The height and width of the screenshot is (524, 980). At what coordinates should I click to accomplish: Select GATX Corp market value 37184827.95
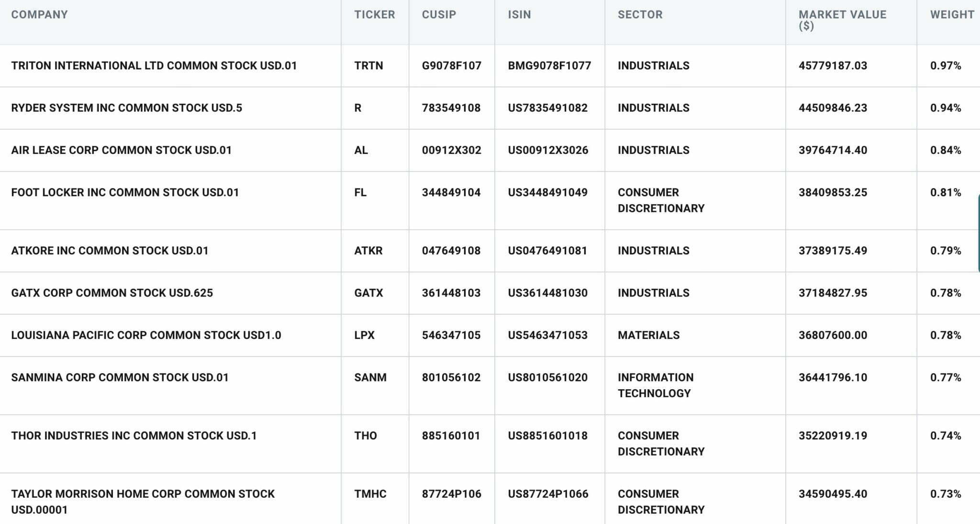pyautogui.click(x=833, y=293)
